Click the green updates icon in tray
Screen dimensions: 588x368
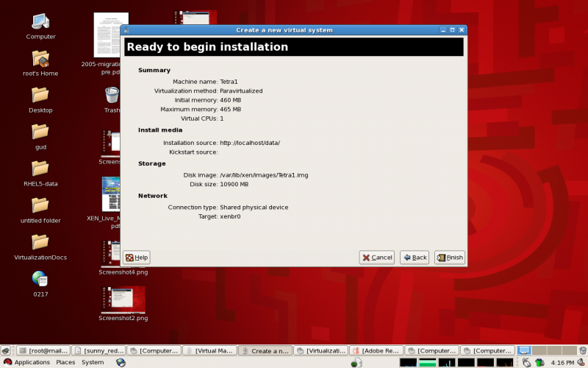click(539, 362)
